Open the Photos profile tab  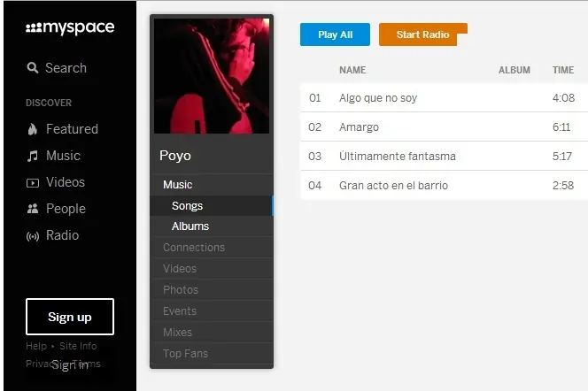click(212, 289)
